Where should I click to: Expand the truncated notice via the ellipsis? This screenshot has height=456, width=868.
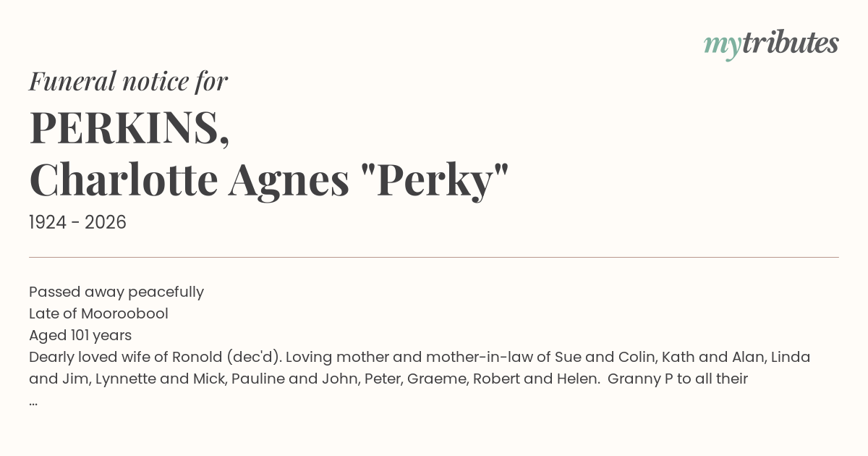tap(33, 402)
